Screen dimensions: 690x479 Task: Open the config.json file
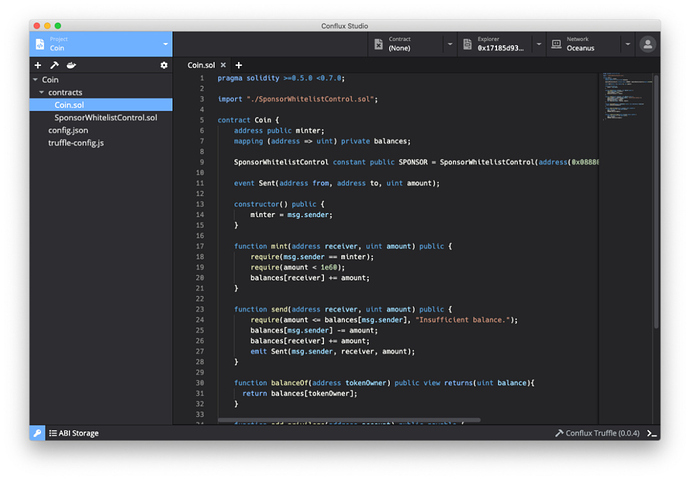(x=68, y=130)
